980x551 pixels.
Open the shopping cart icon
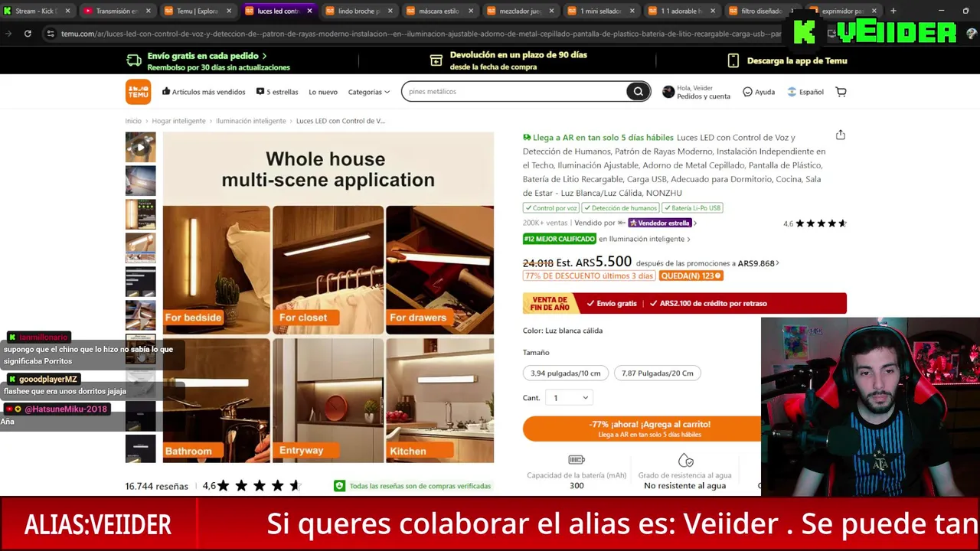(841, 92)
